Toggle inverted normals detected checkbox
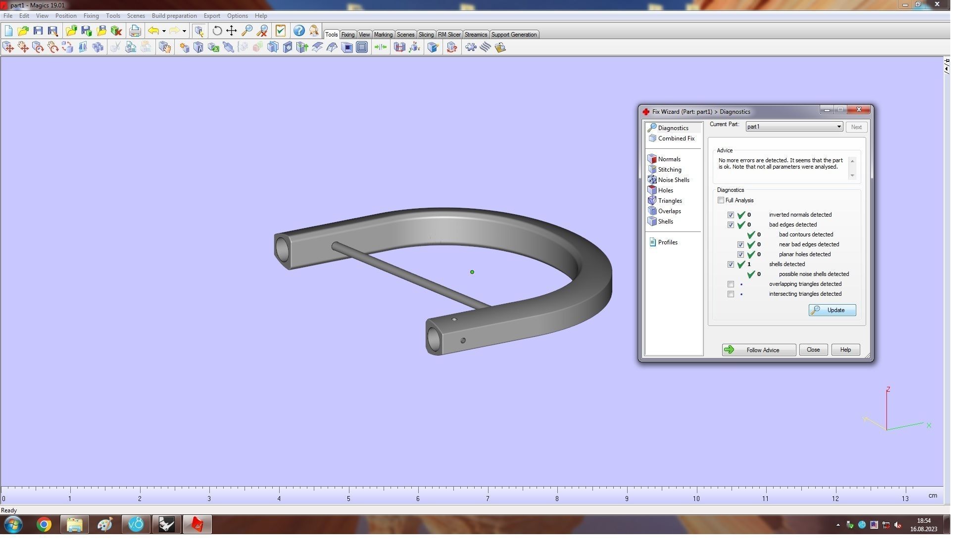The height and width of the screenshot is (549, 980). (x=731, y=215)
